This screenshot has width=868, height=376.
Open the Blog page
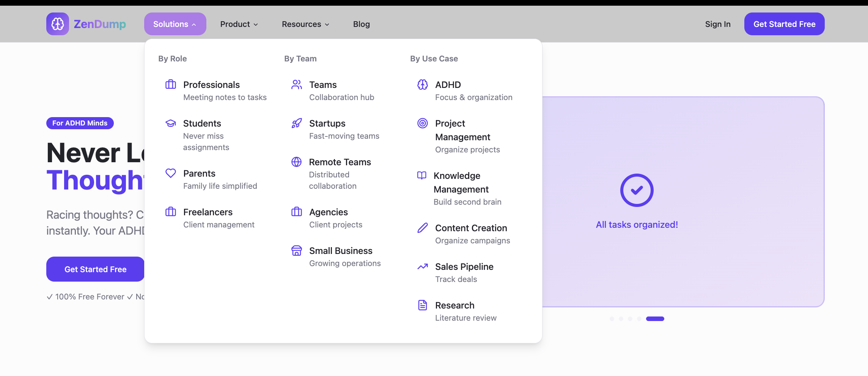(361, 23)
